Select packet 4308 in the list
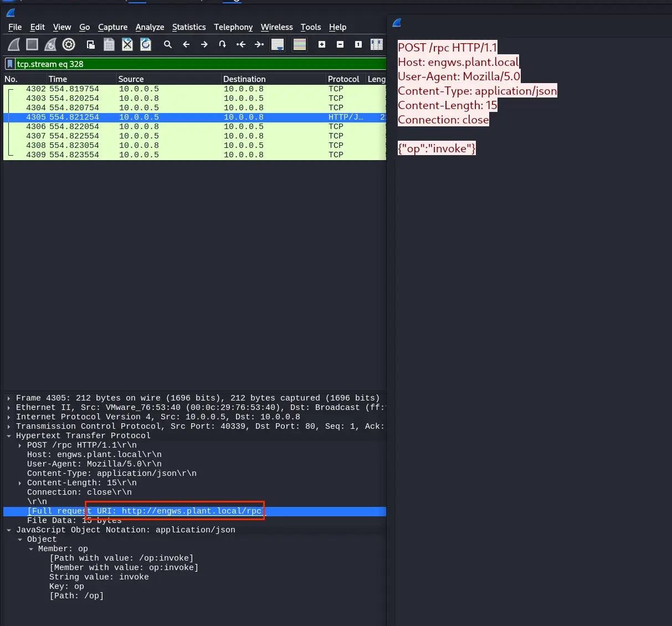 (194, 145)
